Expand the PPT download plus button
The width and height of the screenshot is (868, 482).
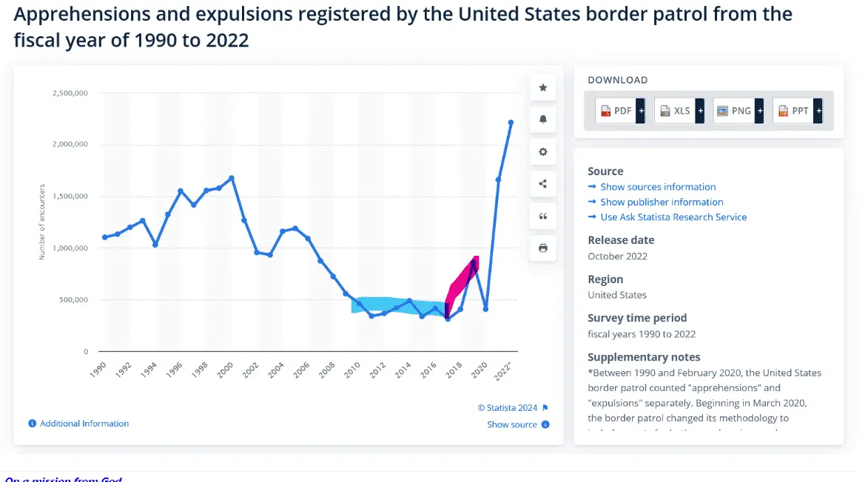coord(818,111)
